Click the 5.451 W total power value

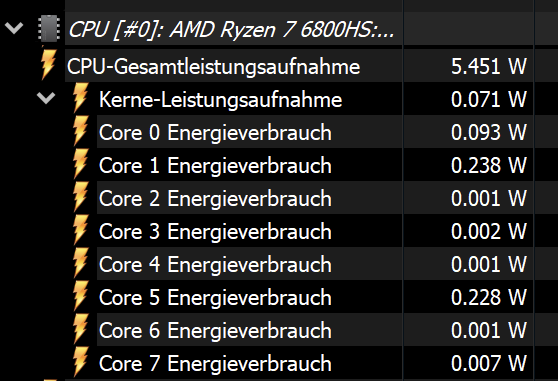coord(489,66)
